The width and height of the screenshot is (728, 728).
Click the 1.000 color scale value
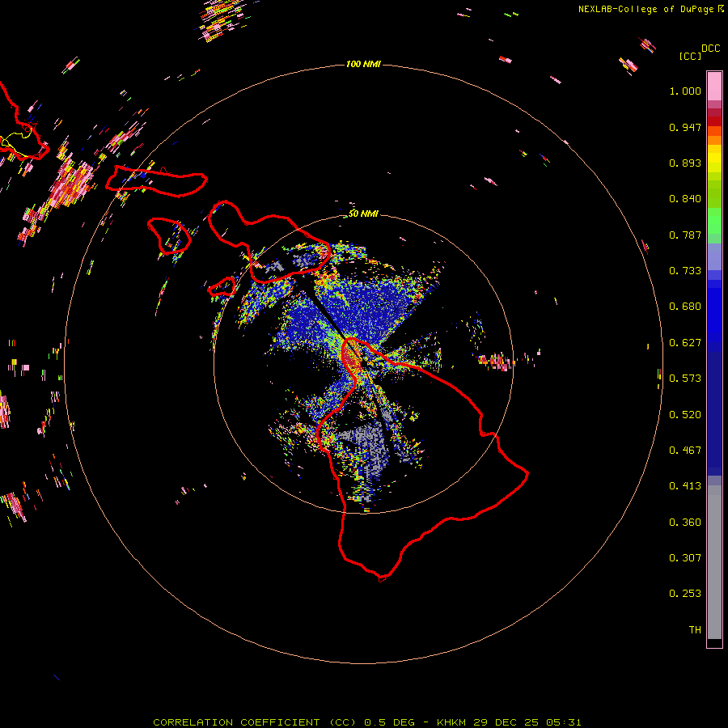coord(685,91)
